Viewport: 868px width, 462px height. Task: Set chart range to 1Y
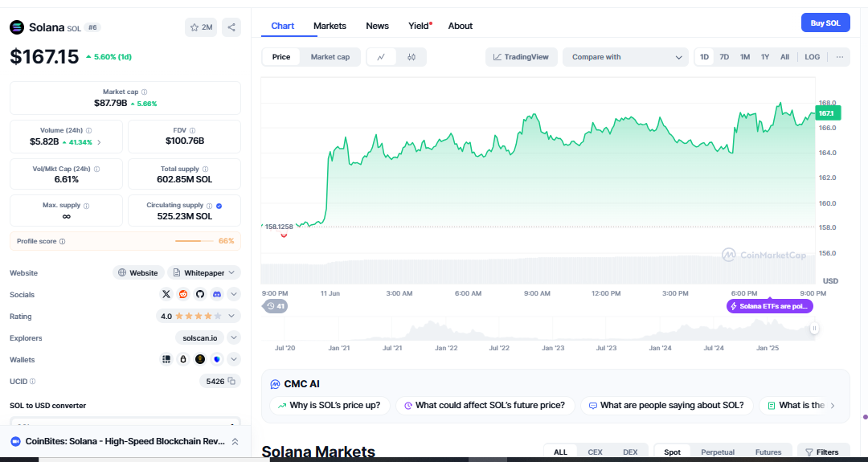pos(765,57)
